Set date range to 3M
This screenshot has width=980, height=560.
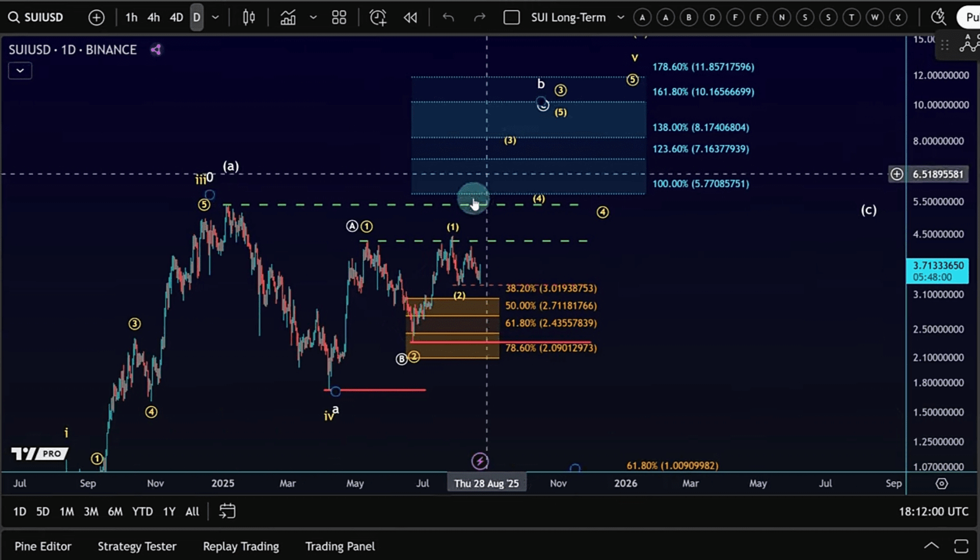[x=91, y=512]
